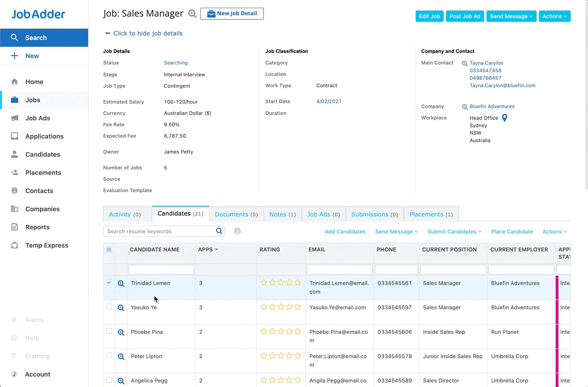The height and width of the screenshot is (387, 588).
Task: Sort by the APPS column header
Action: [208, 249]
